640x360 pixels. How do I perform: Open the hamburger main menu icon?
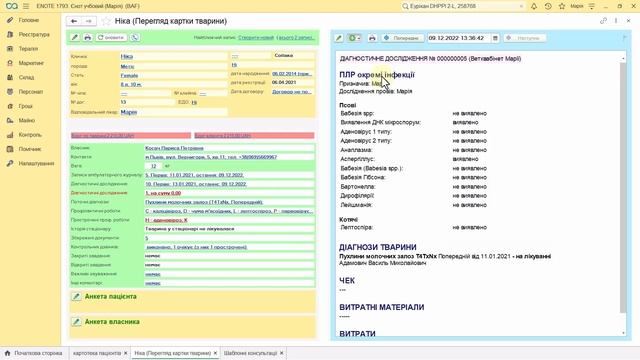26,6
